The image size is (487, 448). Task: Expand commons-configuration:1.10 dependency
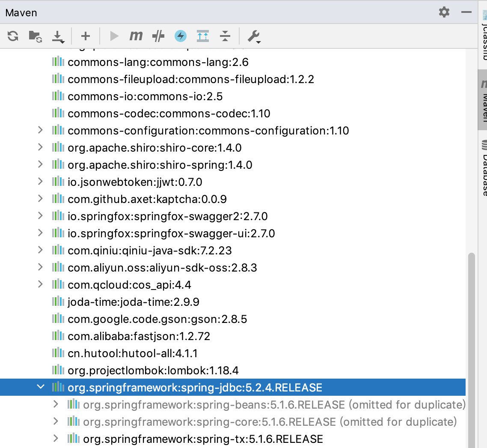tap(40, 130)
